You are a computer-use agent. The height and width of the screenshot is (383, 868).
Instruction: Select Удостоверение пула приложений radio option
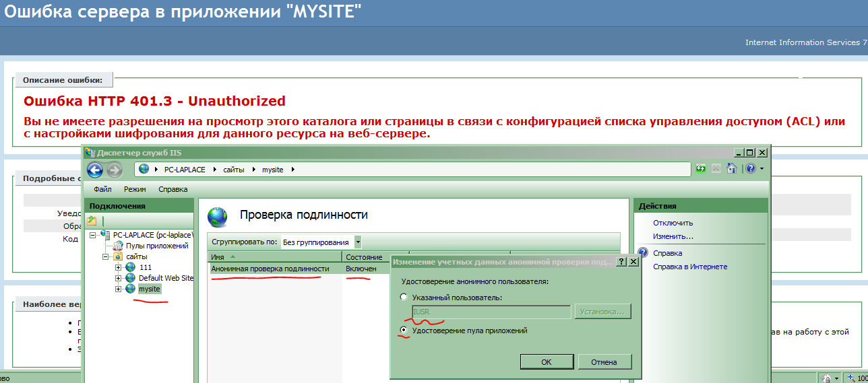pyautogui.click(x=404, y=330)
